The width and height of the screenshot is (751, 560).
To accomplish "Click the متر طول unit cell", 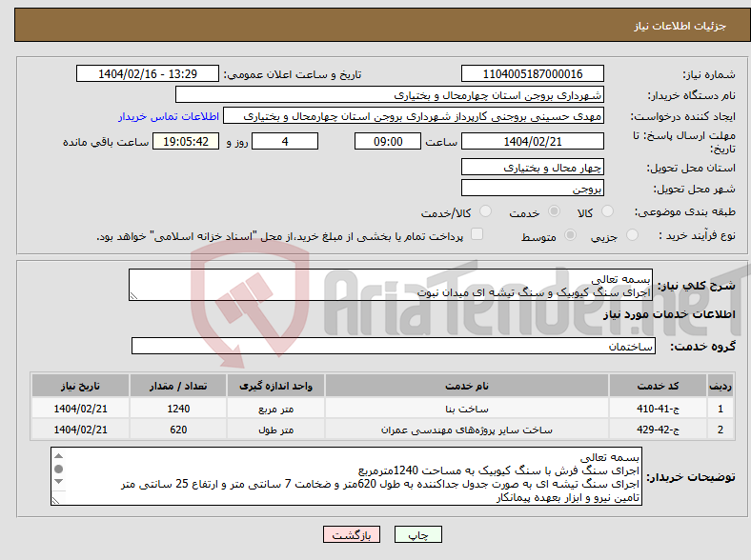I will (275, 430).
